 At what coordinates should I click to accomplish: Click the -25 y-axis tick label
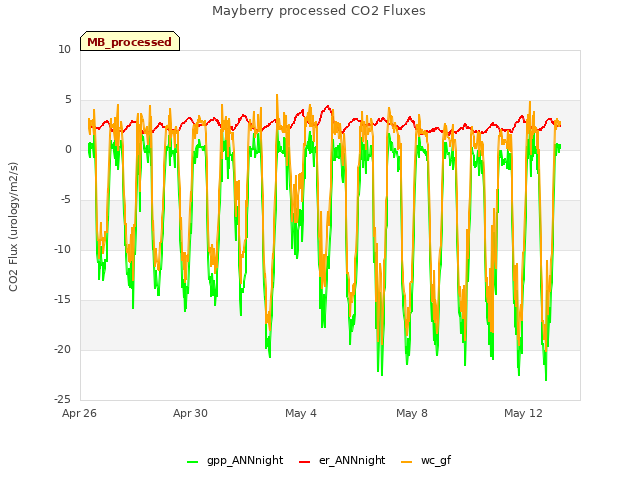63,399
